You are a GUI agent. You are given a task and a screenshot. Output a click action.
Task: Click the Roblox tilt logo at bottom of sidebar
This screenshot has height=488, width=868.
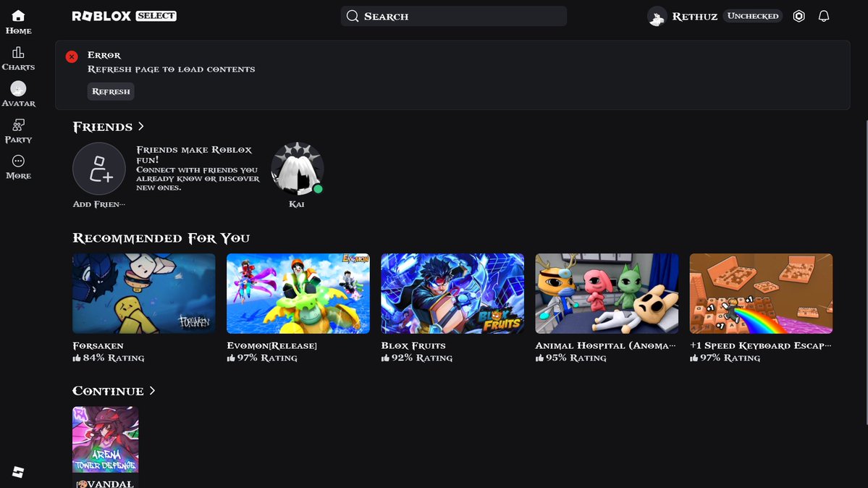(18, 472)
